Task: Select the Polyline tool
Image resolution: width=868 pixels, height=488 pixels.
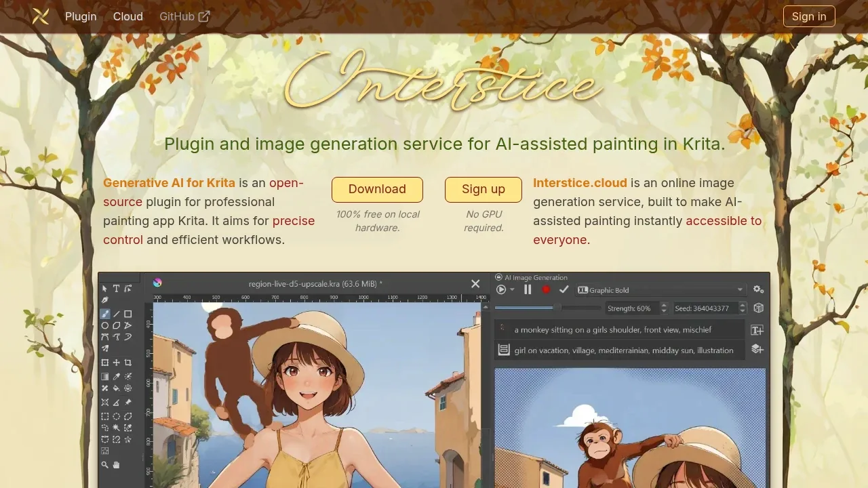Action: coord(127,325)
